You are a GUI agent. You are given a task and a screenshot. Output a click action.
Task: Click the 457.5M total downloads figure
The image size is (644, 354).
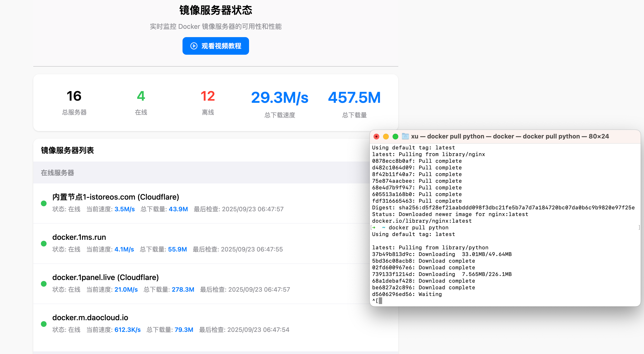point(354,98)
